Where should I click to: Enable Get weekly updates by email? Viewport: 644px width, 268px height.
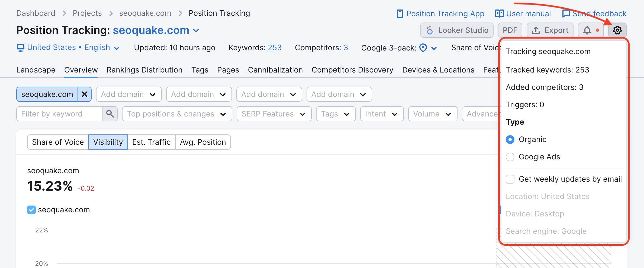point(510,179)
